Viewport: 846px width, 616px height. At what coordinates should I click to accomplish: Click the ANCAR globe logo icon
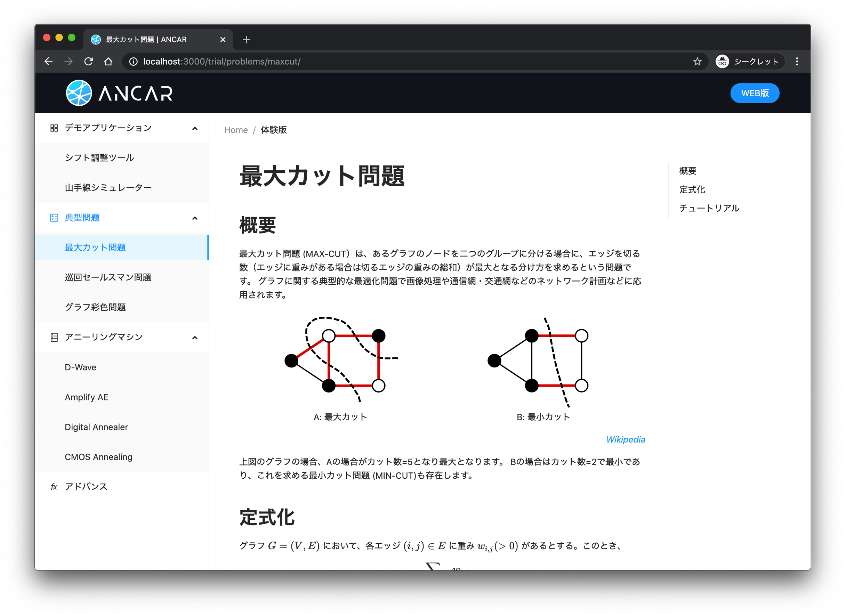tap(79, 93)
